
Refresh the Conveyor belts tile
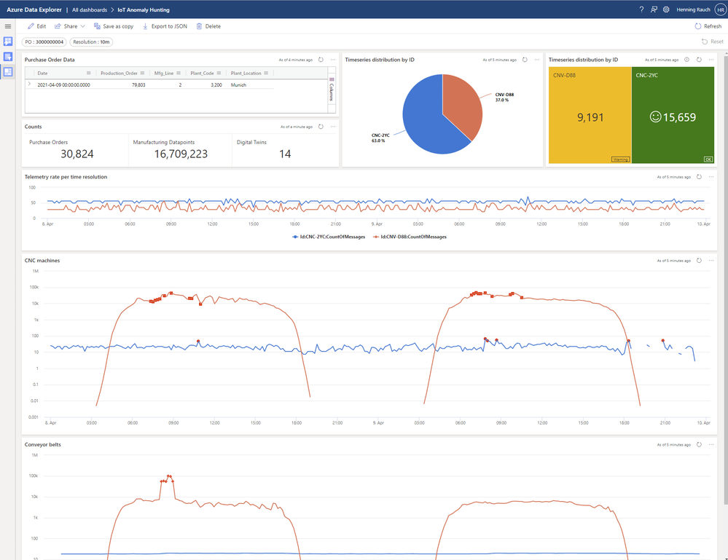tap(699, 444)
